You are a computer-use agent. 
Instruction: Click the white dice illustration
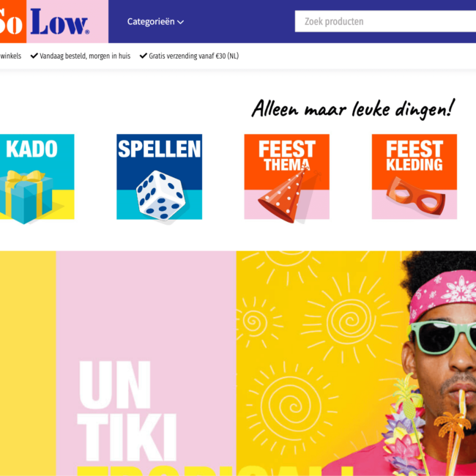[160, 196]
